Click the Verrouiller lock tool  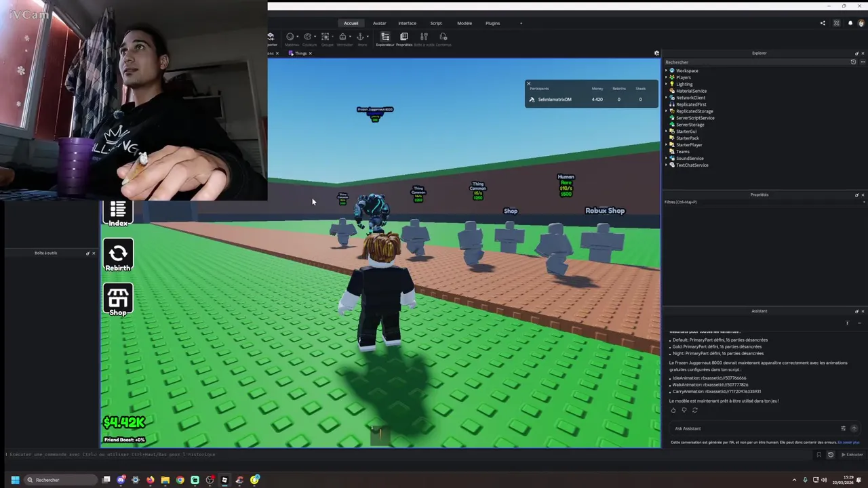click(343, 39)
